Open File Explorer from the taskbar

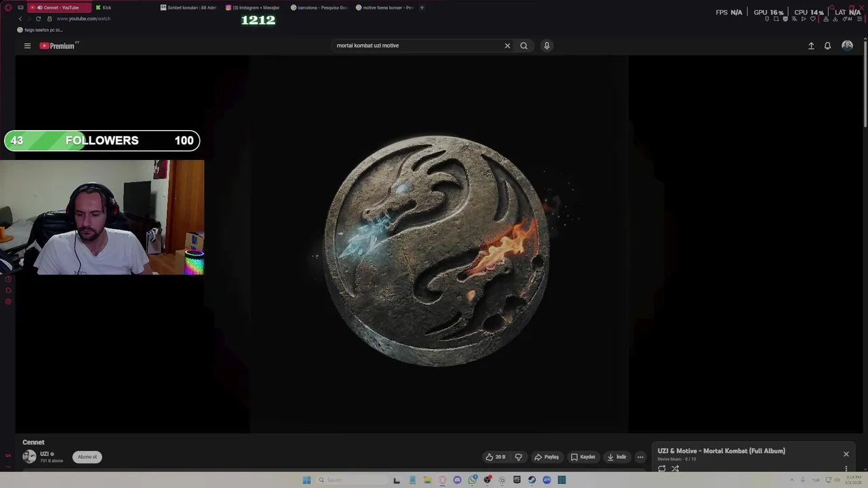(427, 480)
